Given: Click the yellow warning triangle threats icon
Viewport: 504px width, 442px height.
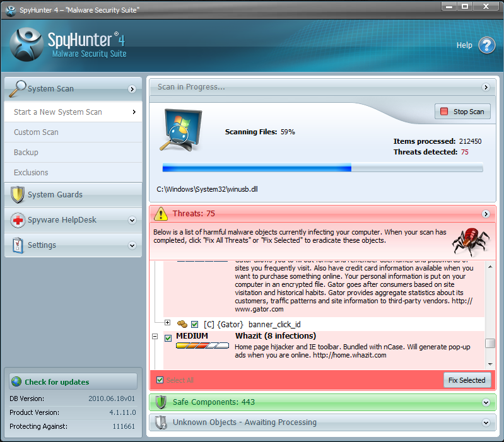Looking at the screenshot, I should click(161, 214).
